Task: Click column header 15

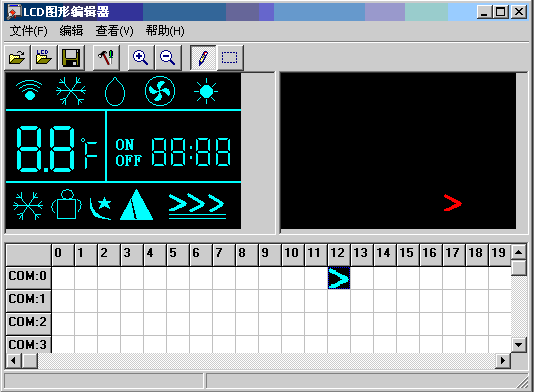Action: click(x=408, y=254)
